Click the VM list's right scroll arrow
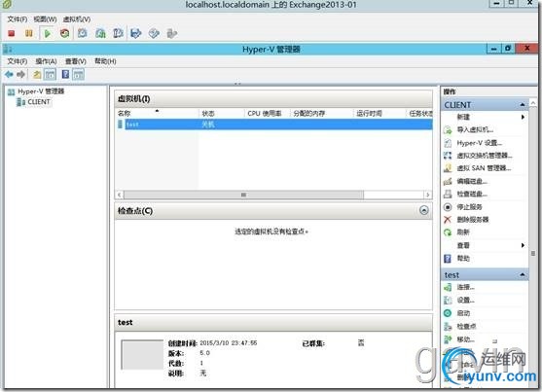The width and height of the screenshot is (542, 392). pos(427,195)
